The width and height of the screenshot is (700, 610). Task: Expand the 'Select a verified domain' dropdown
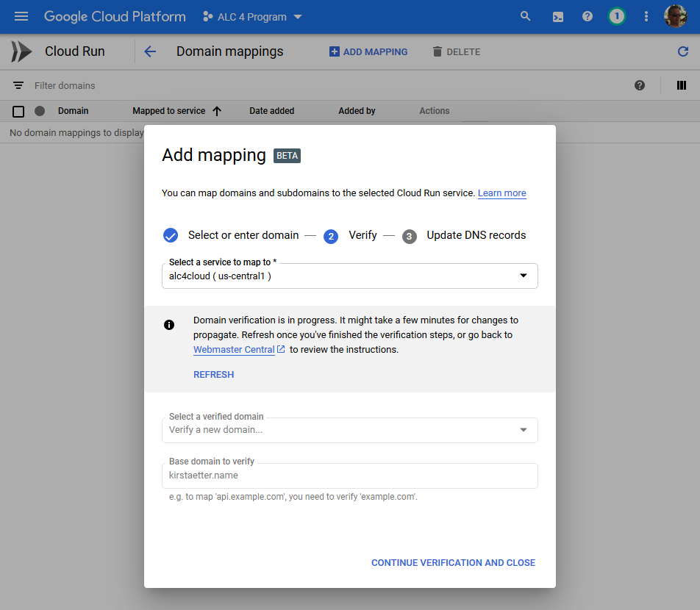tap(349, 430)
